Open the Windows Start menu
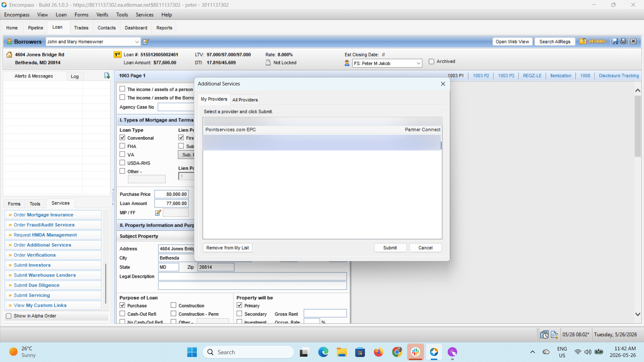The height and width of the screenshot is (362, 644). point(192,352)
